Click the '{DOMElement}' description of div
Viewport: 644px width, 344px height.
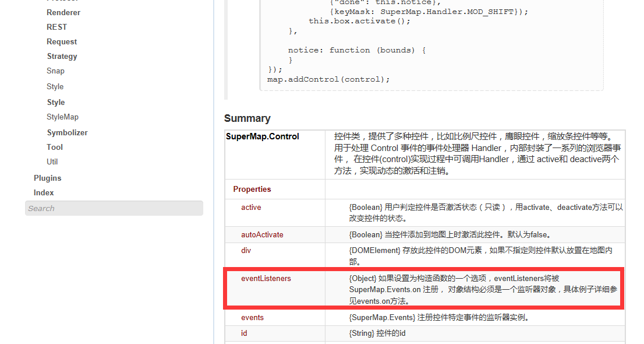click(480, 256)
